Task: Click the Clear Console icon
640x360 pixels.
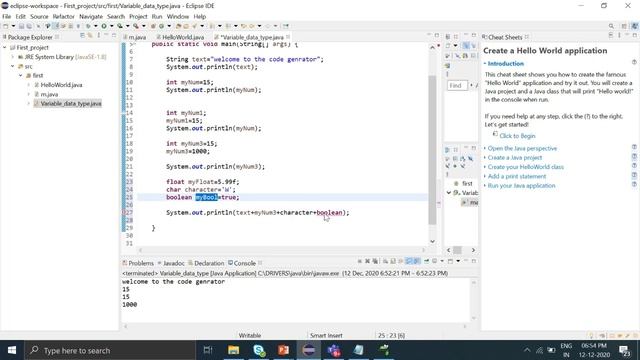Action: 385,261
